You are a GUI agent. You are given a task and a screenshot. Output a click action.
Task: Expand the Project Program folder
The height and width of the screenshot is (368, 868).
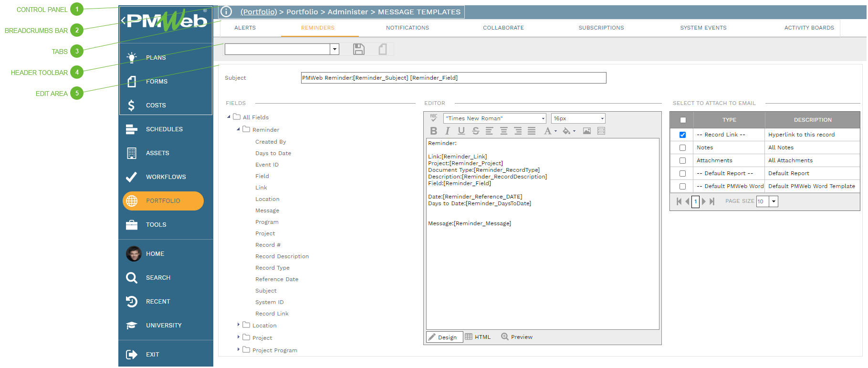pos(238,350)
